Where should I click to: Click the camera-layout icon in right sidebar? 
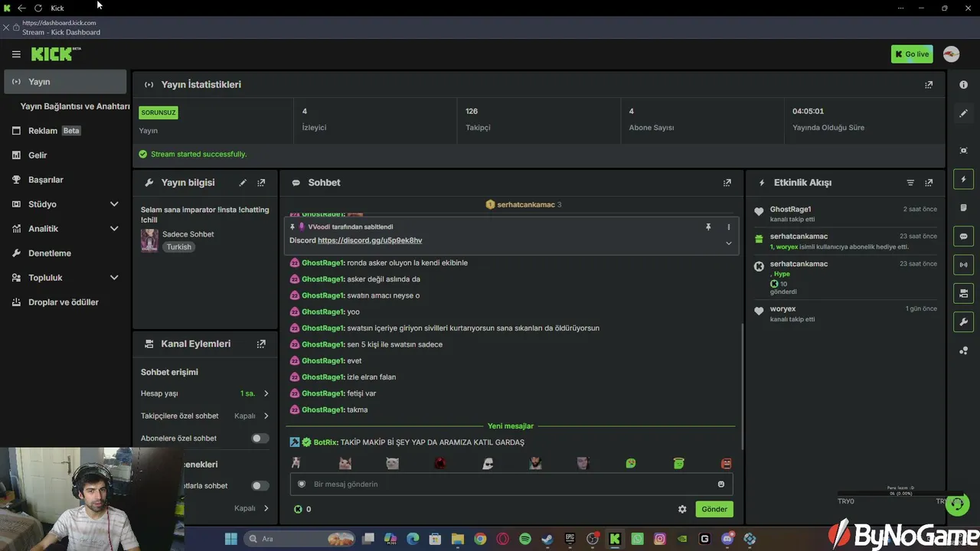pos(963,293)
